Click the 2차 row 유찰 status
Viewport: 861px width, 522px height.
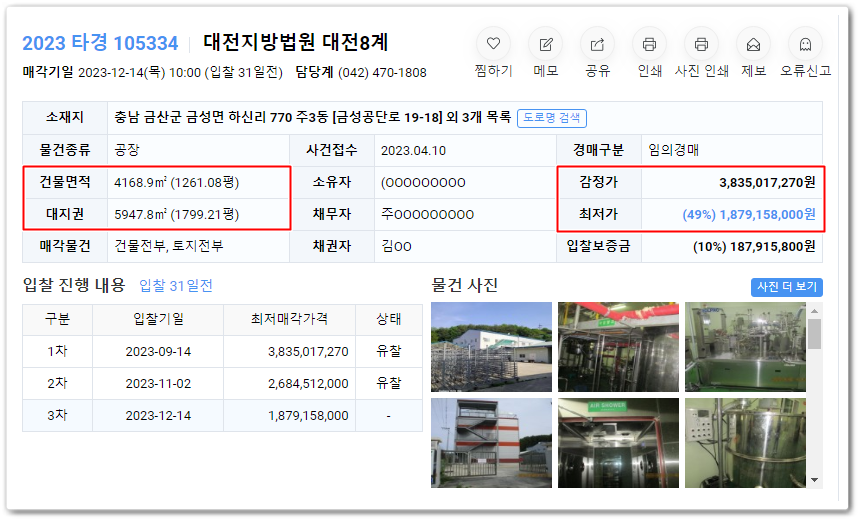[x=388, y=383]
